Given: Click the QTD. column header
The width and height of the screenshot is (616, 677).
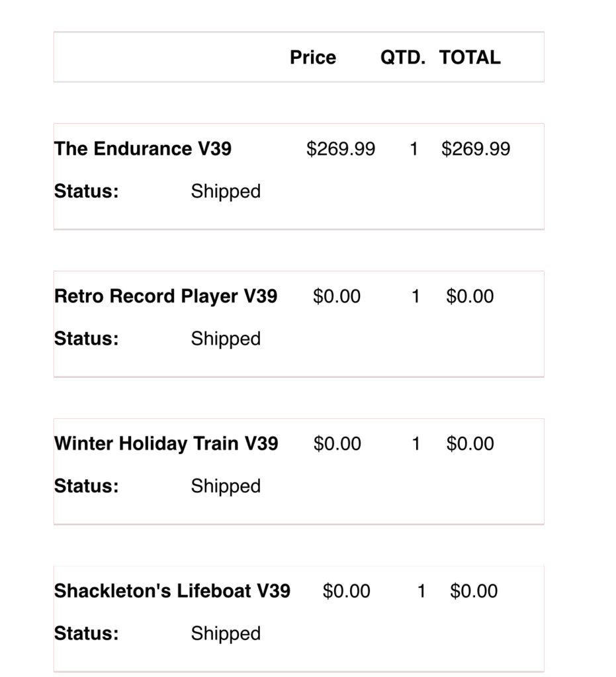Looking at the screenshot, I should (x=403, y=58).
